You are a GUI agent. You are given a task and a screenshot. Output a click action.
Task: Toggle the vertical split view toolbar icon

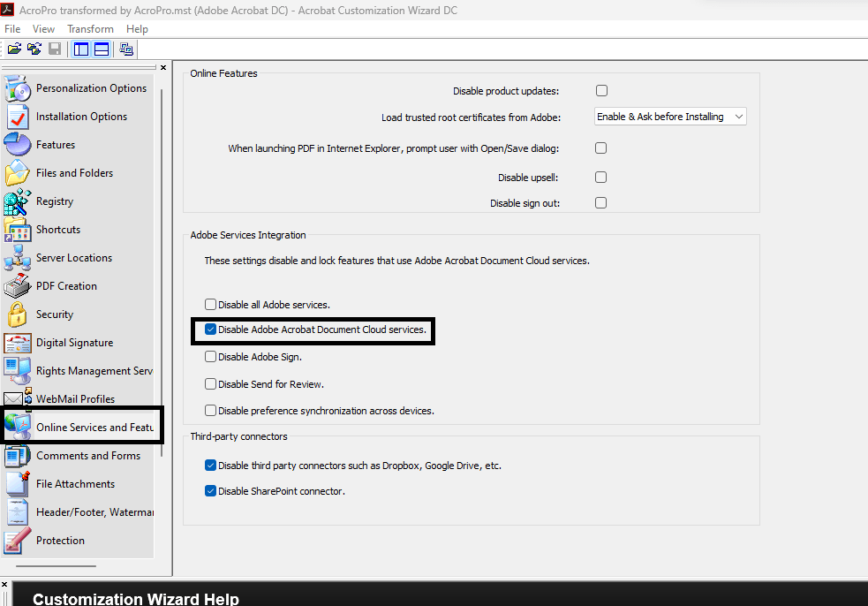[x=80, y=49]
